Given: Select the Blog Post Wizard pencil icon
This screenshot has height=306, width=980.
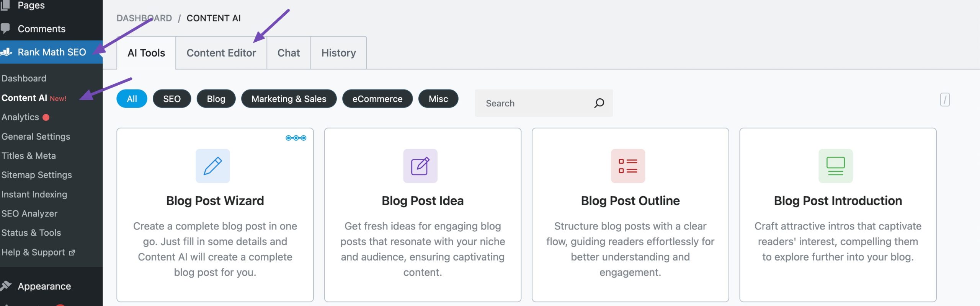Looking at the screenshot, I should pos(213,166).
